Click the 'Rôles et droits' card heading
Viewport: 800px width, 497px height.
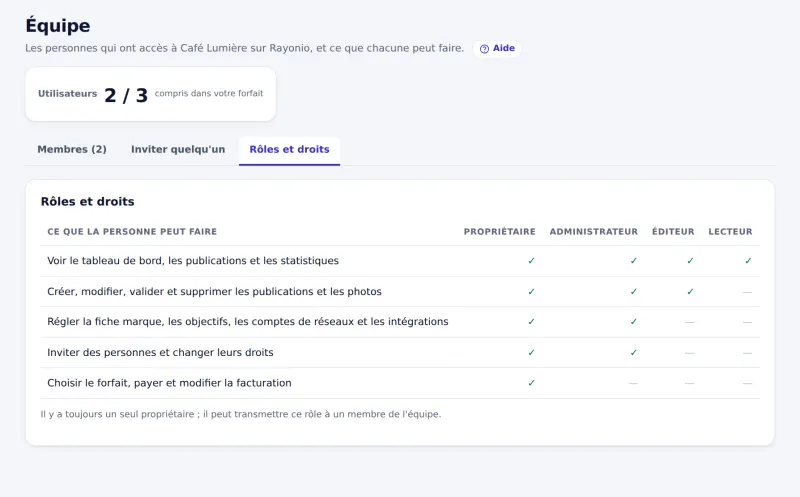pyautogui.click(x=88, y=202)
